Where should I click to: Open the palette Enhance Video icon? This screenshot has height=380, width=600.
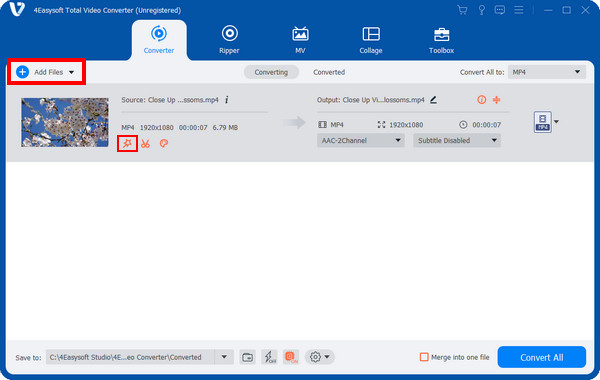click(164, 144)
